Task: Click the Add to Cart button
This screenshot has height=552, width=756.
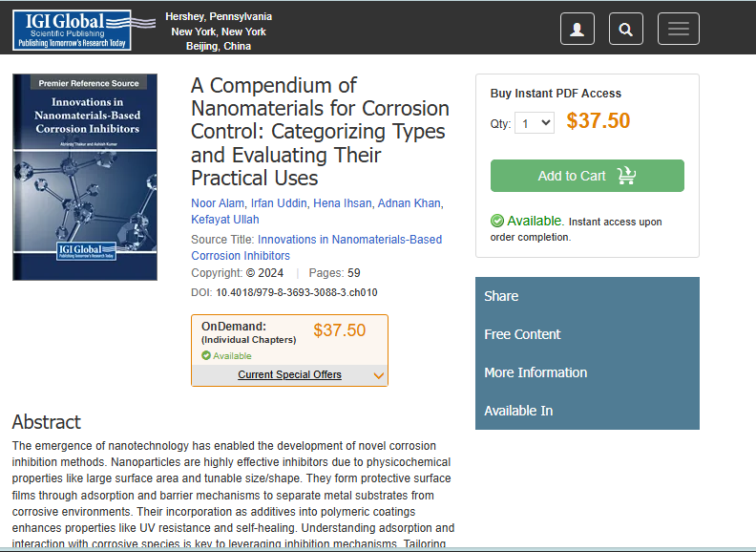Action: pyautogui.click(x=571, y=176)
